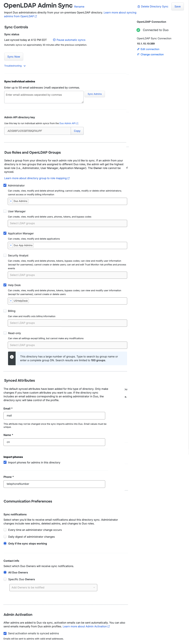
Task: Click the trash icon beside Delete Directory Sync
Action: [139, 6]
